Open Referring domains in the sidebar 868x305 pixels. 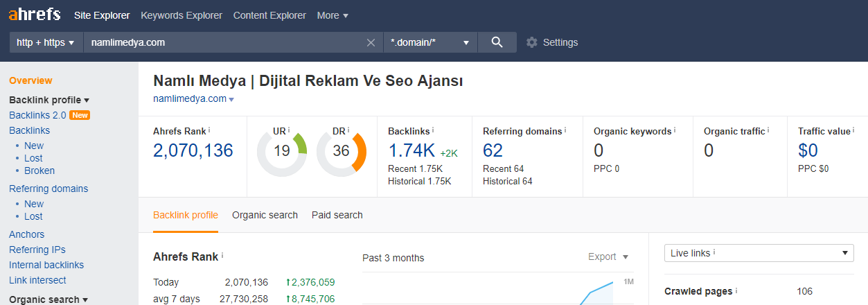pyautogui.click(x=48, y=189)
